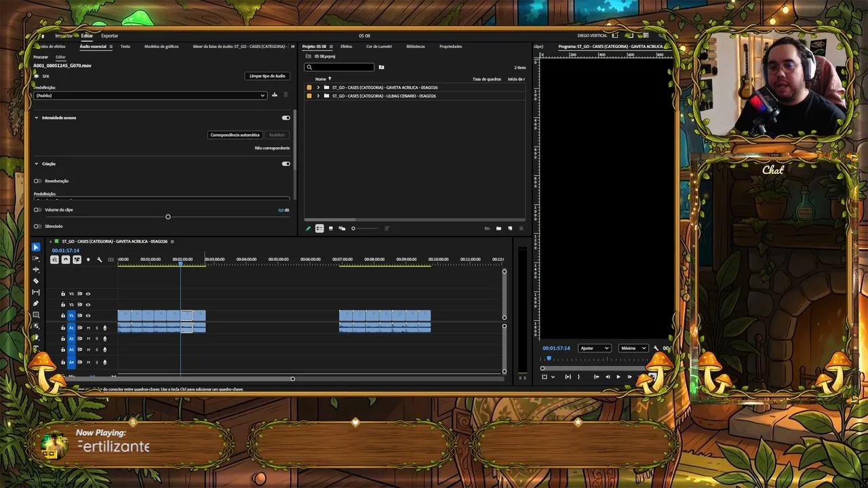868x488 pixels.
Task: Open the Predefinição (Padrão) dropdown
Action: pos(150,96)
